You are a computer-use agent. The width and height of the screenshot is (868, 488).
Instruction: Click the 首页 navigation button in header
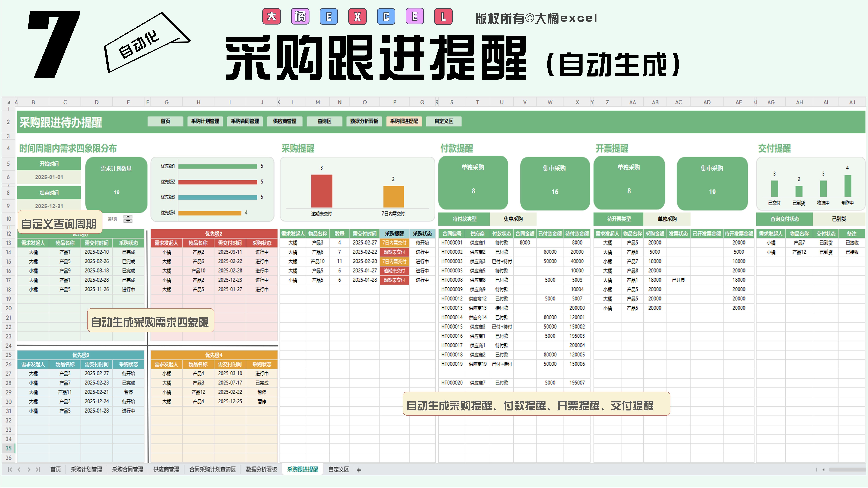(x=165, y=121)
